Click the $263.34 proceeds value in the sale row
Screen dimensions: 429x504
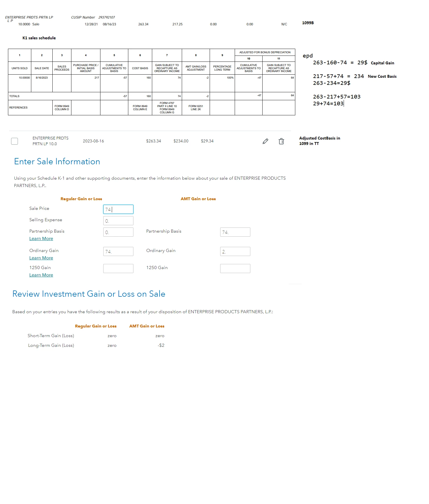click(153, 141)
